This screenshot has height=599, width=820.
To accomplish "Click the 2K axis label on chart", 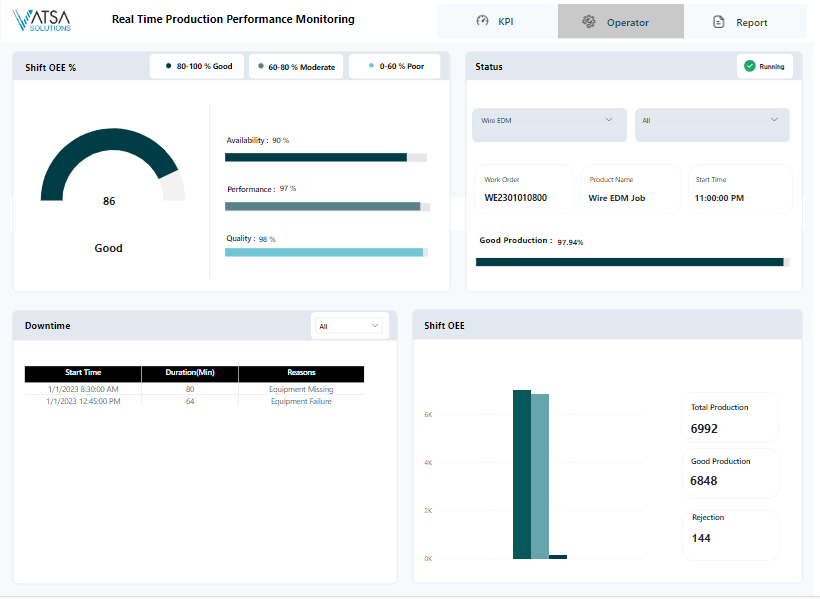I will [x=428, y=511].
